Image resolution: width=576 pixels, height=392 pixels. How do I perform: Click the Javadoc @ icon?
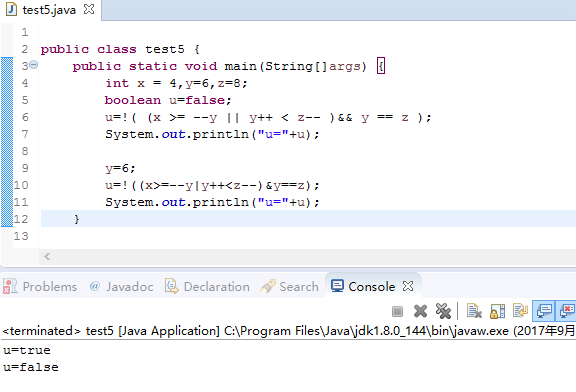tap(94, 286)
